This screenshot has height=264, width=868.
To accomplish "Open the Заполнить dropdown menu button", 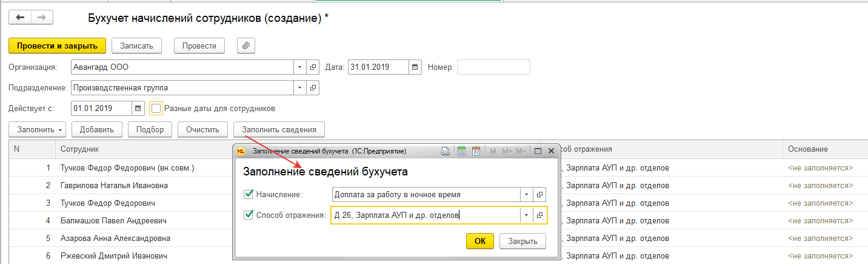I will 38,129.
